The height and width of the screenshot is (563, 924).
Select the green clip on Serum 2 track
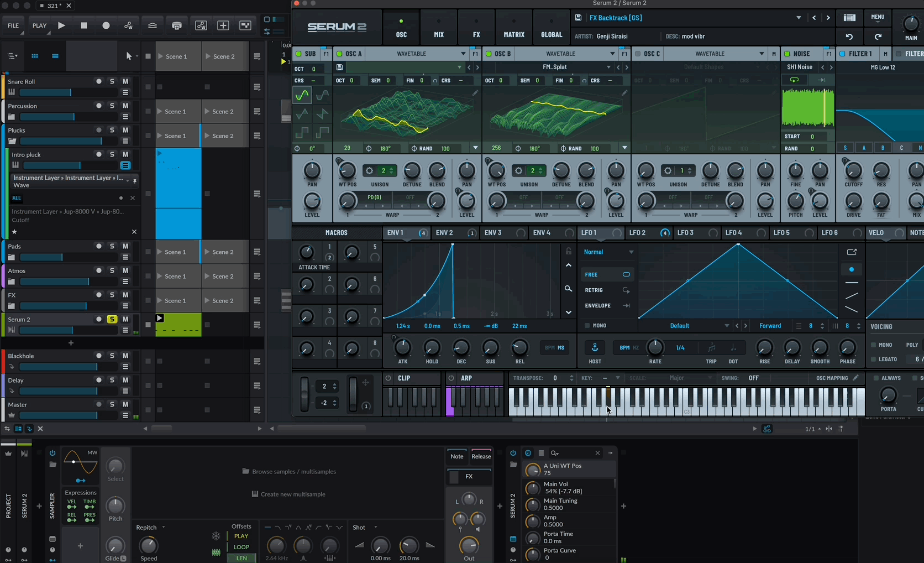point(179,325)
